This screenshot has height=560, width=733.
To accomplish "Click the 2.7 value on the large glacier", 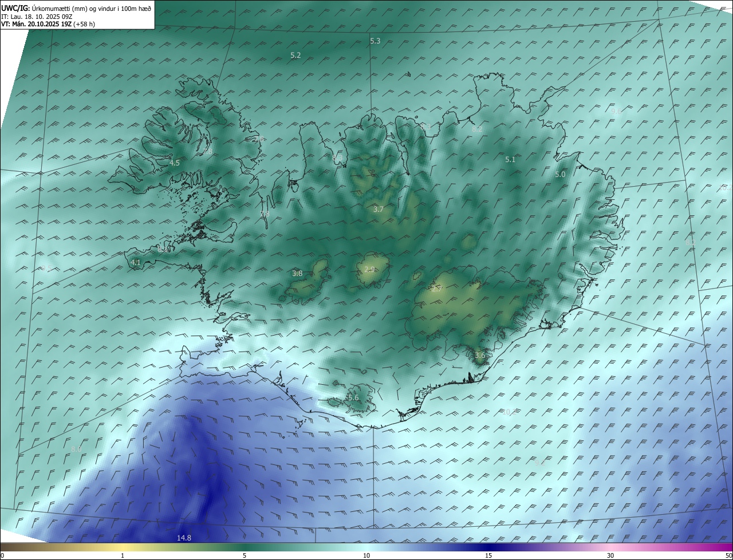I will (436, 289).
